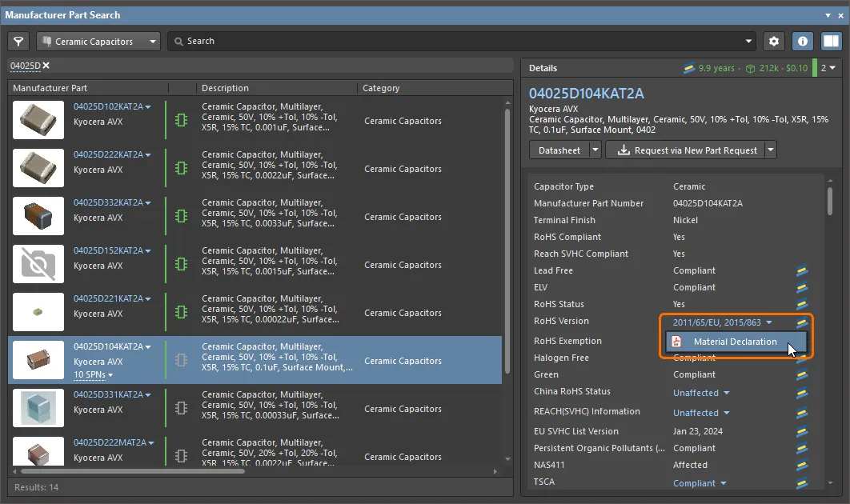Click the 04025D332KAT2A capacitor thumbnail
The height and width of the screenshot is (504, 850).
38,216
